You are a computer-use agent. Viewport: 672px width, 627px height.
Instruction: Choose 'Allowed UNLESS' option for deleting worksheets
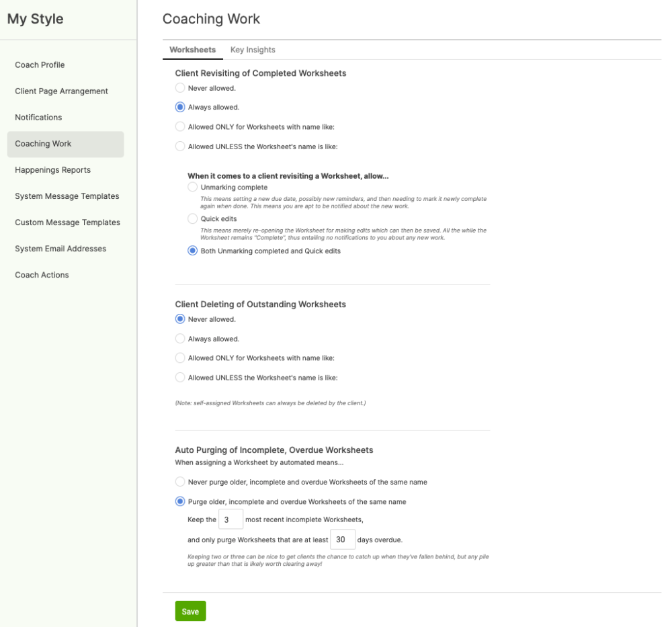180,378
